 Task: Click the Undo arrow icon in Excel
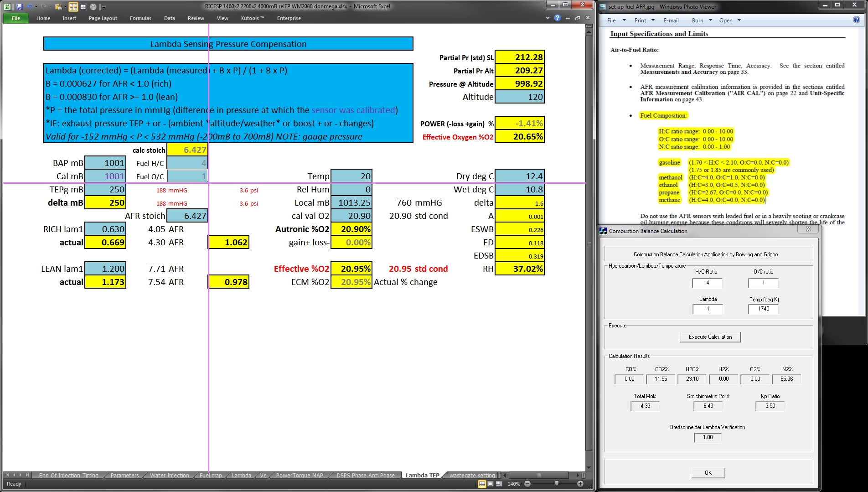click(x=29, y=7)
